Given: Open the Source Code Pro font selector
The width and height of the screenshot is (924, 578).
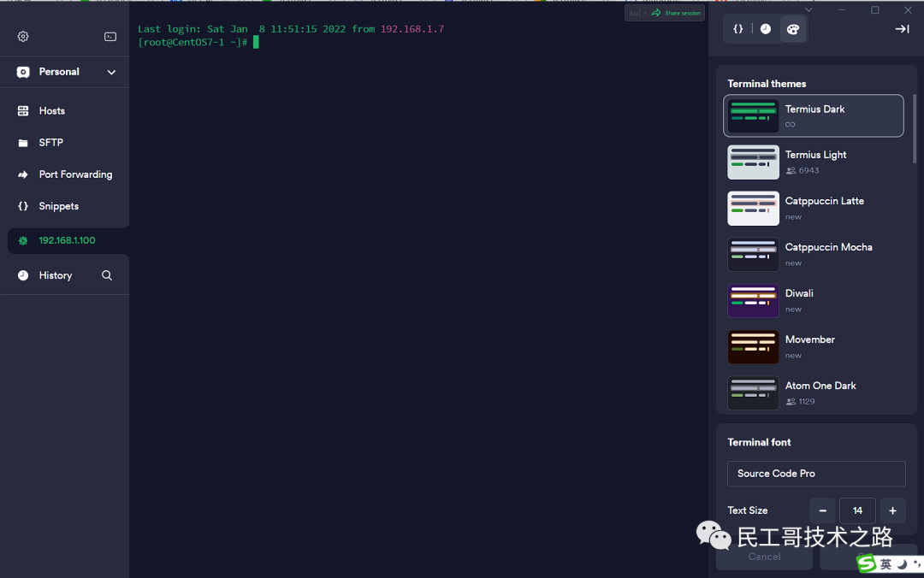Looking at the screenshot, I should tap(815, 474).
